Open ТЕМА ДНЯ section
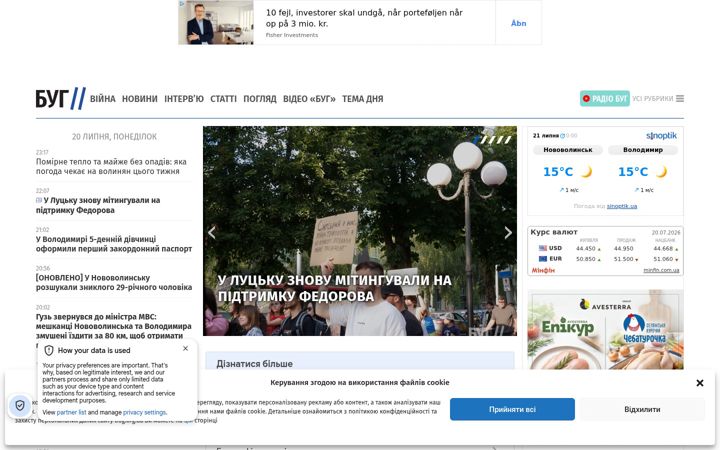The height and width of the screenshot is (450, 720). (362, 99)
